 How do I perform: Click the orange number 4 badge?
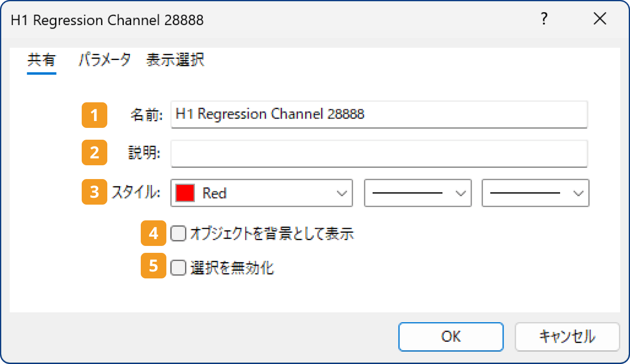click(x=154, y=233)
